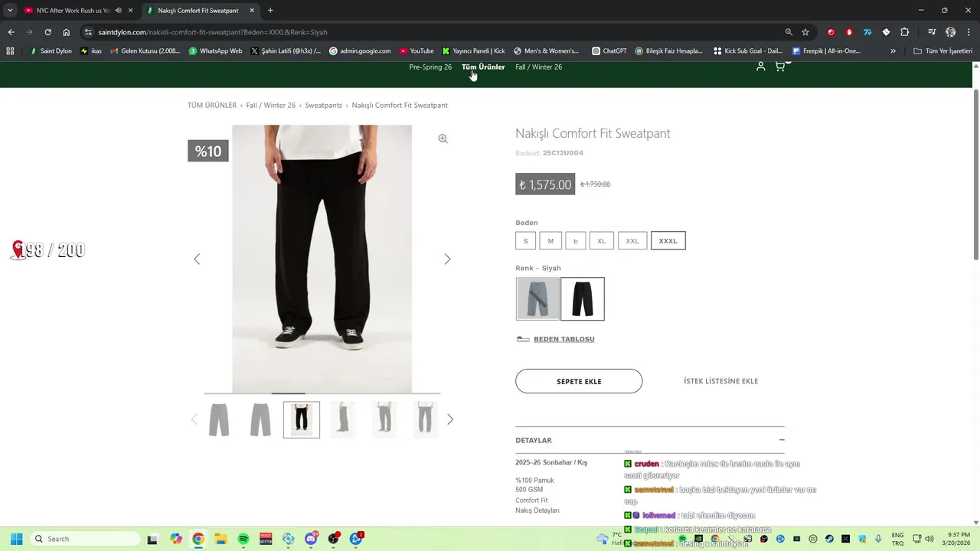This screenshot has height=551, width=980.
Task: Open Spotify from the taskbar
Action: pos(243,539)
